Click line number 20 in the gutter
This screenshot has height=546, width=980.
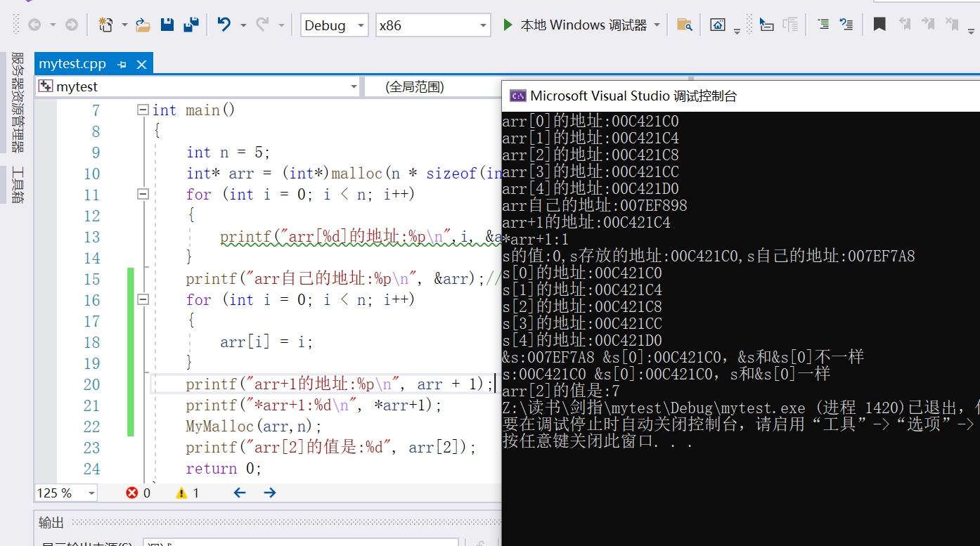pos(91,384)
